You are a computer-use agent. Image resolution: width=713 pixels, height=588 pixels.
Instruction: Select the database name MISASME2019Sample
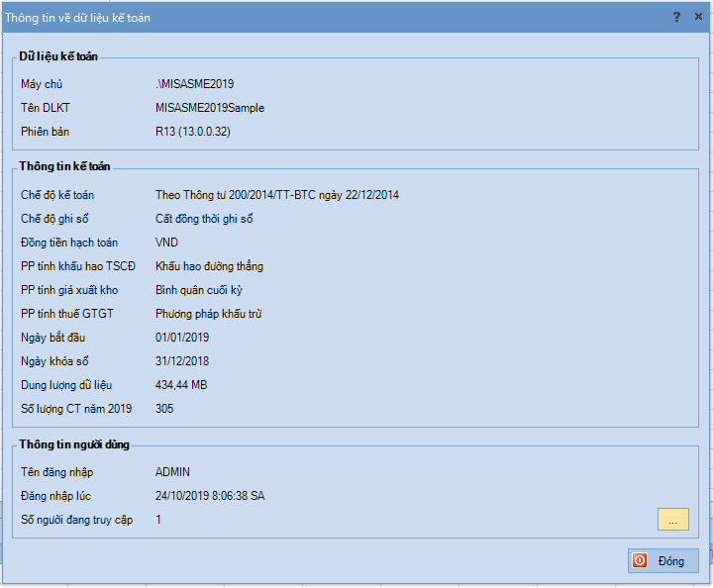210,108
